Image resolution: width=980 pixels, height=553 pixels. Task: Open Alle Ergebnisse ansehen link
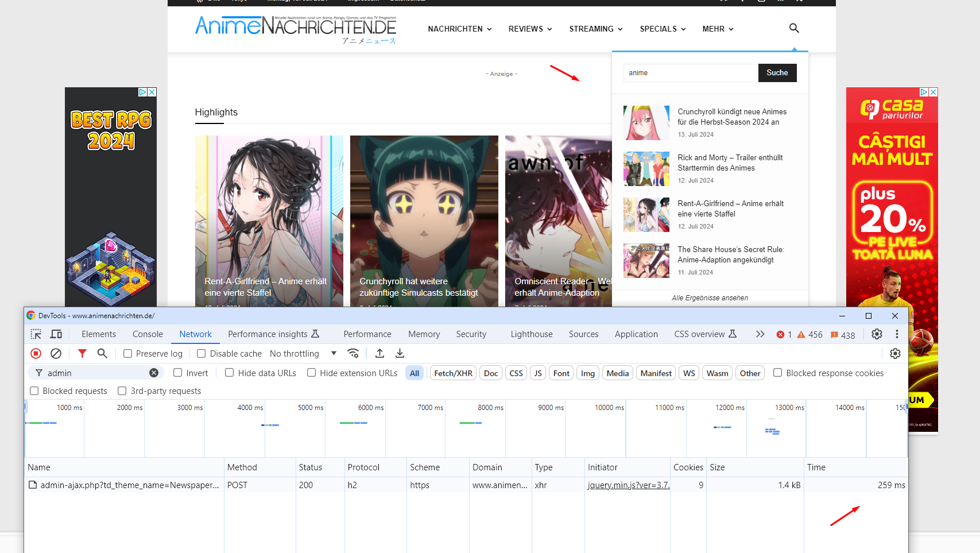point(710,298)
